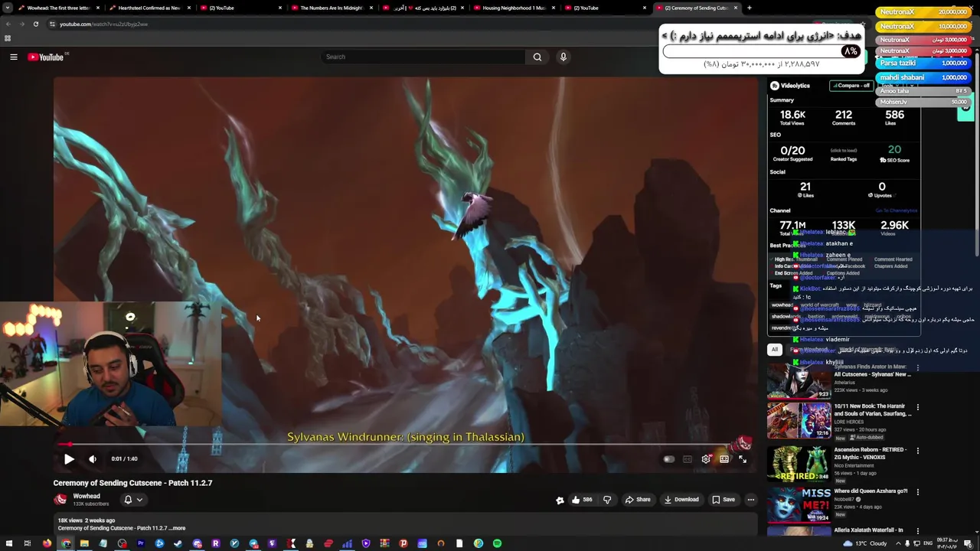Open the Sylvanas Finds Arator in Maw thumbnail
980x551 pixels.
pos(799,380)
